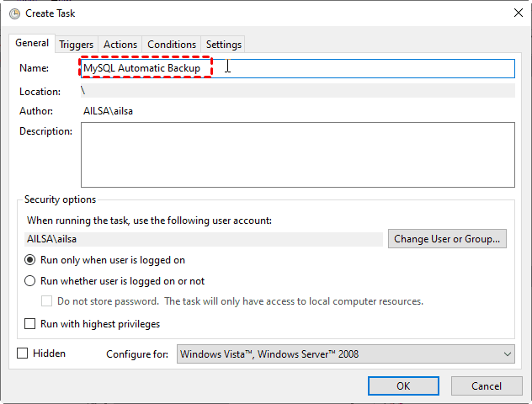Image resolution: width=532 pixels, height=404 pixels.
Task: Confirm the task with OK
Action: (x=403, y=385)
